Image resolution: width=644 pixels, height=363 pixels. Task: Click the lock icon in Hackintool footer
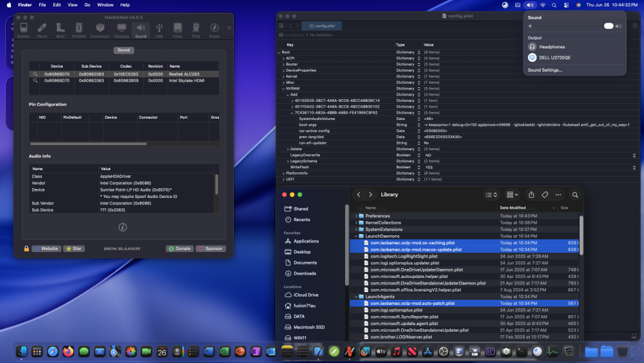pos(26,248)
